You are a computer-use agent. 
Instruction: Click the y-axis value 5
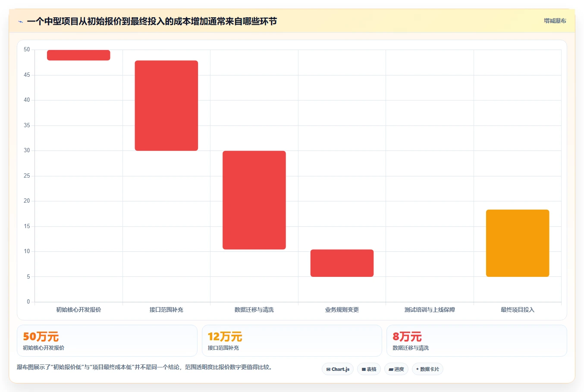28,277
